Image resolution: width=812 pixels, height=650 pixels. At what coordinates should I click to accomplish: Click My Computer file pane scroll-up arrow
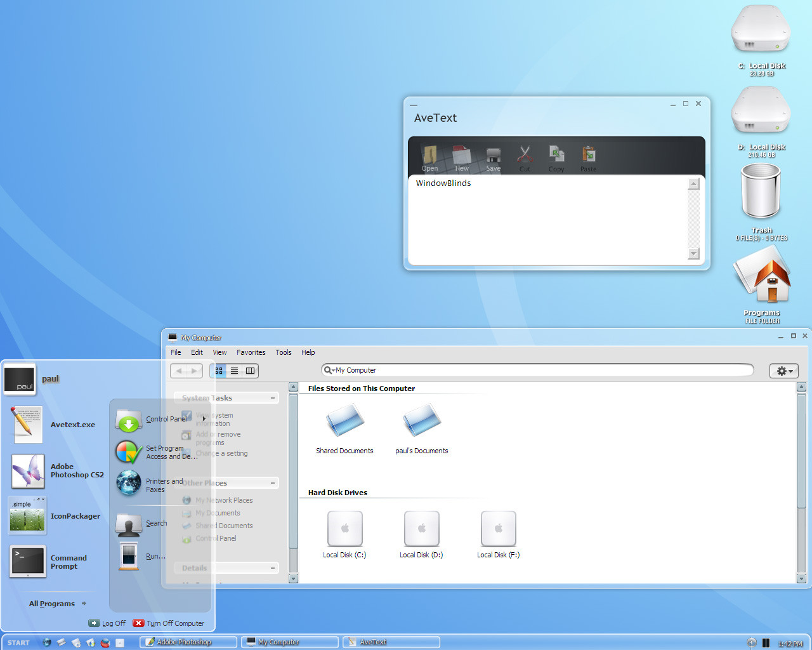[x=801, y=387]
